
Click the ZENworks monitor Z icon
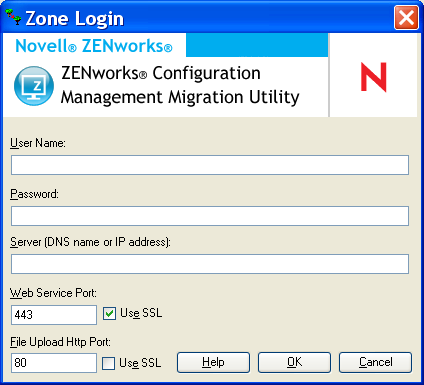point(34,86)
